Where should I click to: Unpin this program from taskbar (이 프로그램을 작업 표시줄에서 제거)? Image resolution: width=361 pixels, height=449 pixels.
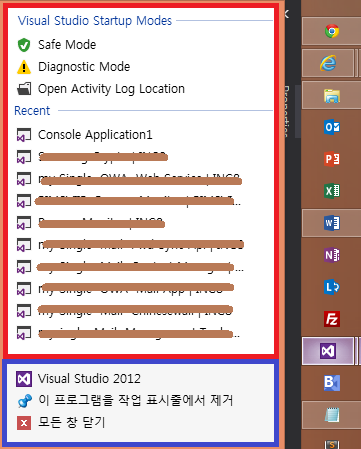(135, 400)
